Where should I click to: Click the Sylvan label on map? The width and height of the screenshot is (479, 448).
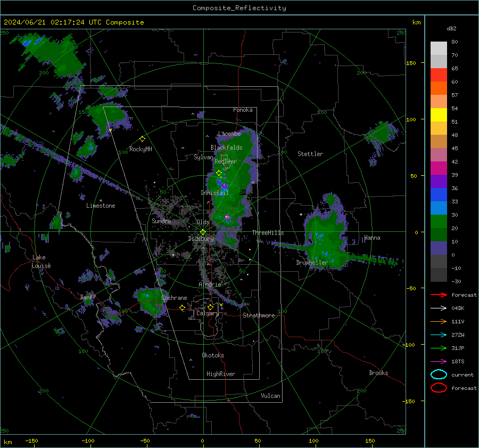(203, 157)
